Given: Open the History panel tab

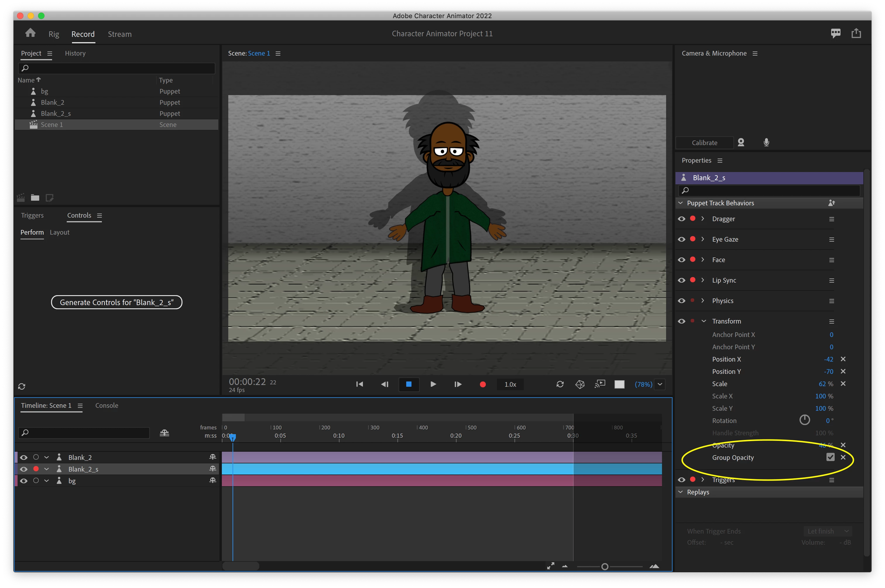Looking at the screenshot, I should pyautogui.click(x=75, y=53).
